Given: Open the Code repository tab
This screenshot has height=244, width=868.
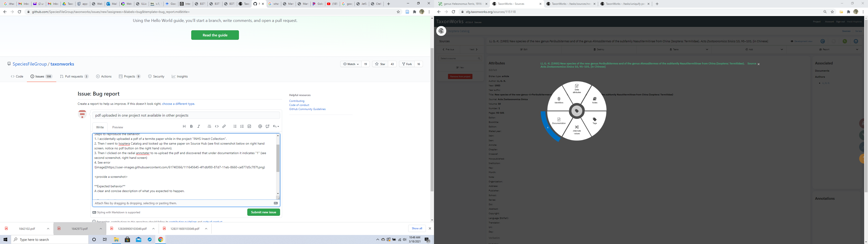Looking at the screenshot, I should pyautogui.click(x=17, y=77).
